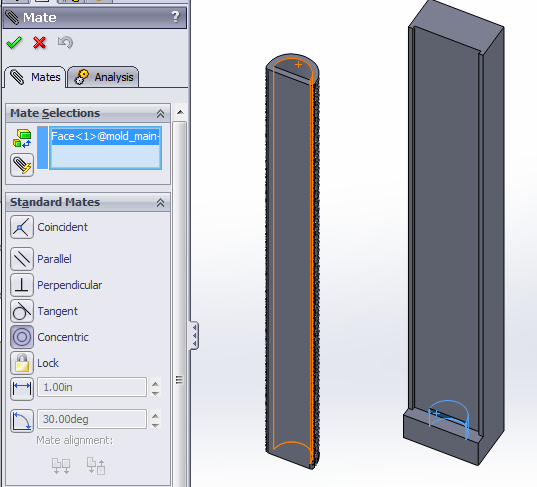Switch to the Mates tab
Image resolution: width=537 pixels, height=487 pixels.
tap(35, 77)
